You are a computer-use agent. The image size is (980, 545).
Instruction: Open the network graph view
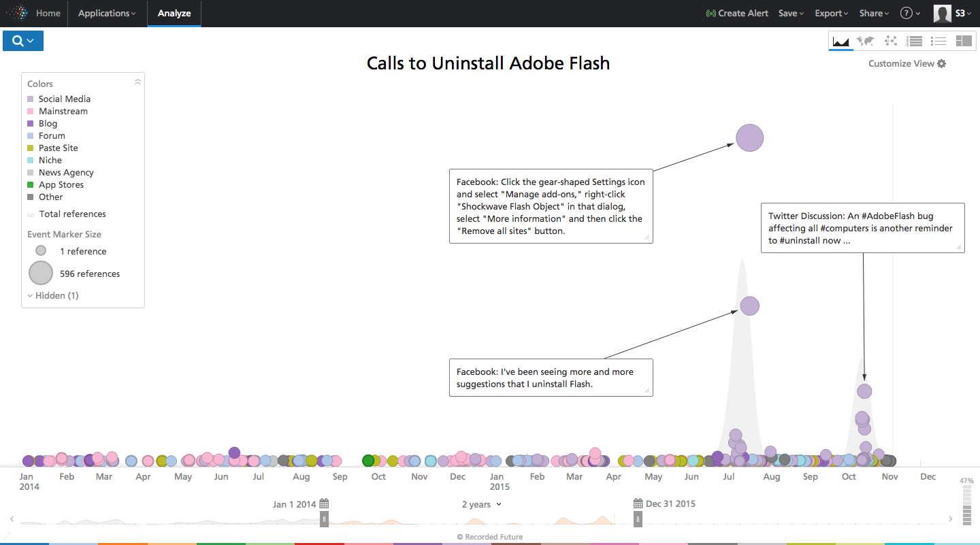click(x=890, y=41)
